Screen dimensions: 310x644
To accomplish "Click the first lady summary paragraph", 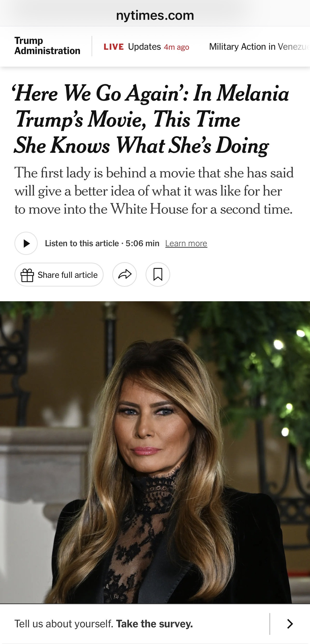I will tap(154, 191).
